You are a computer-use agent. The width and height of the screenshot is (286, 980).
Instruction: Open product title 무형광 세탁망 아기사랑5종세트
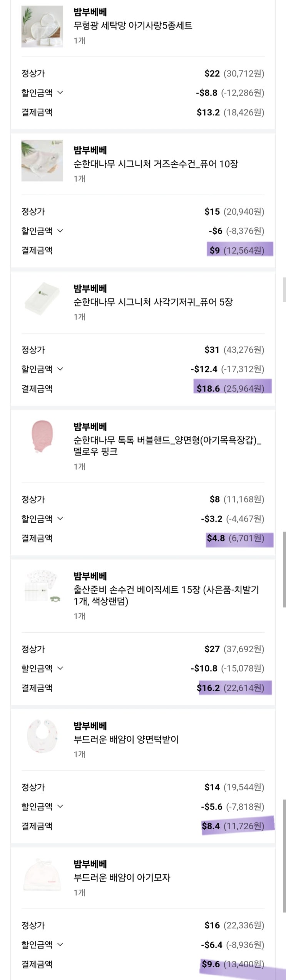pos(133,26)
